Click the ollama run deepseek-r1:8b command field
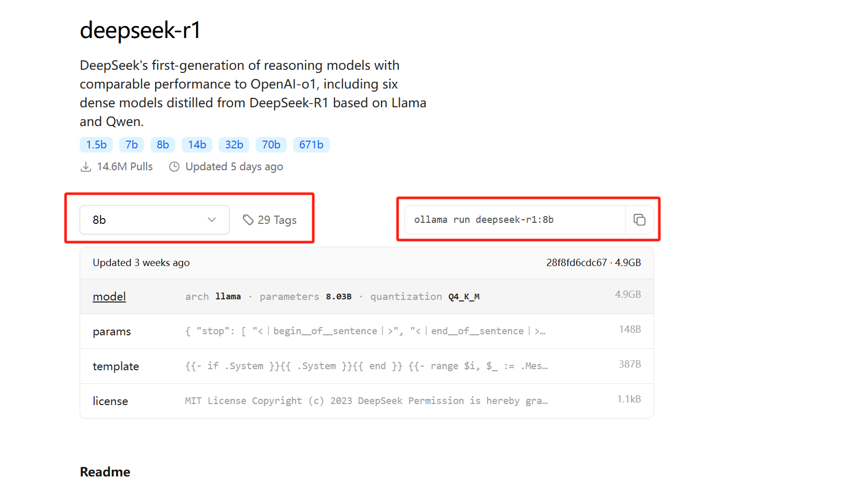The image size is (868, 491). pyautogui.click(x=515, y=220)
